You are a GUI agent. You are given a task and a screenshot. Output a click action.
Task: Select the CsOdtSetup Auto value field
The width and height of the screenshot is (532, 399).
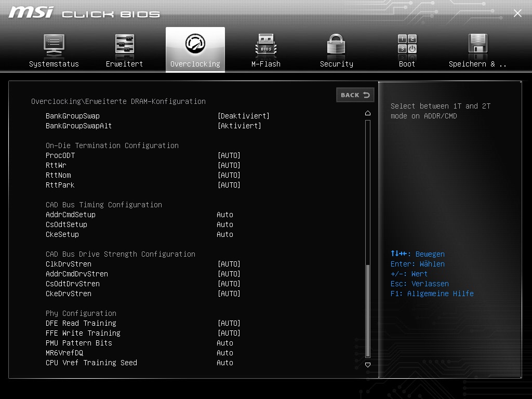[x=225, y=224]
